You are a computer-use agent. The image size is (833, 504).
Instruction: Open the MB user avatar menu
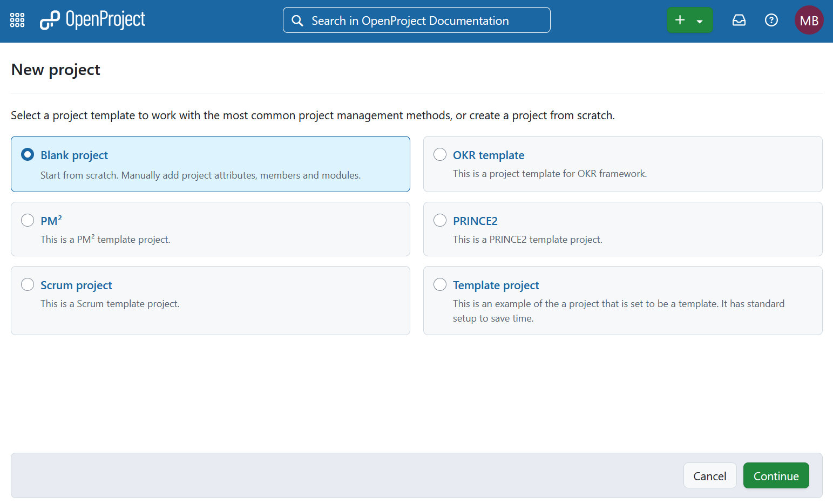click(x=809, y=20)
